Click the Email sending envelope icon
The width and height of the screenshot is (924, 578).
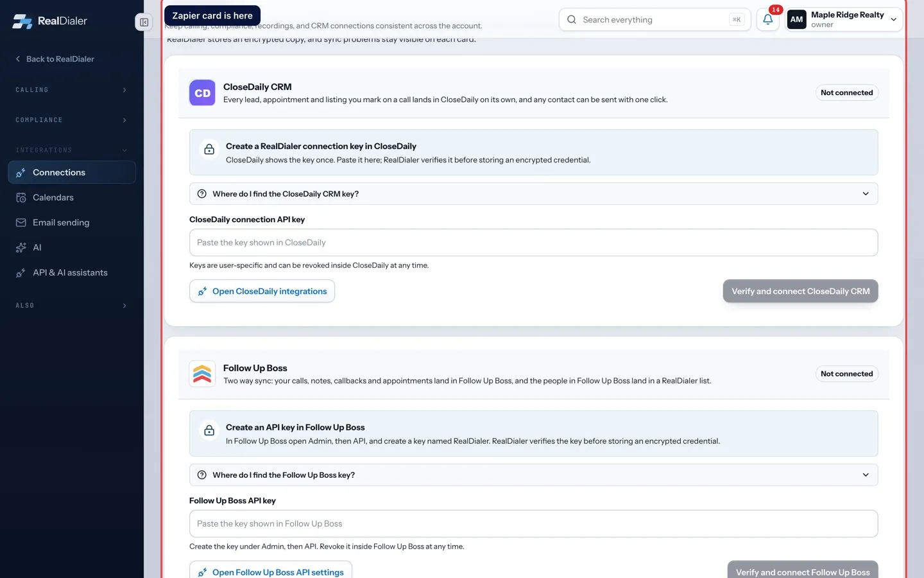[x=21, y=222]
